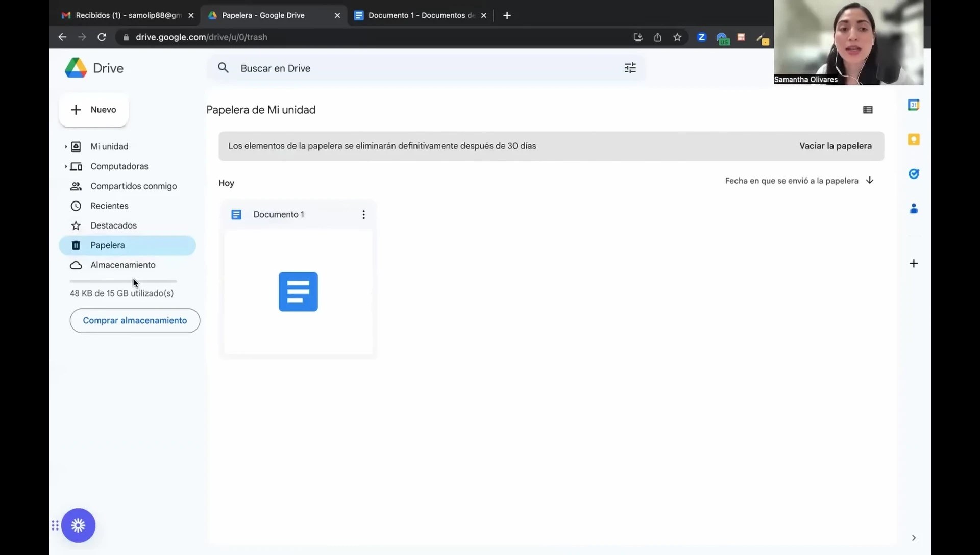Click the search magnifier icon
The height and width of the screenshot is (555, 980).
(223, 68)
